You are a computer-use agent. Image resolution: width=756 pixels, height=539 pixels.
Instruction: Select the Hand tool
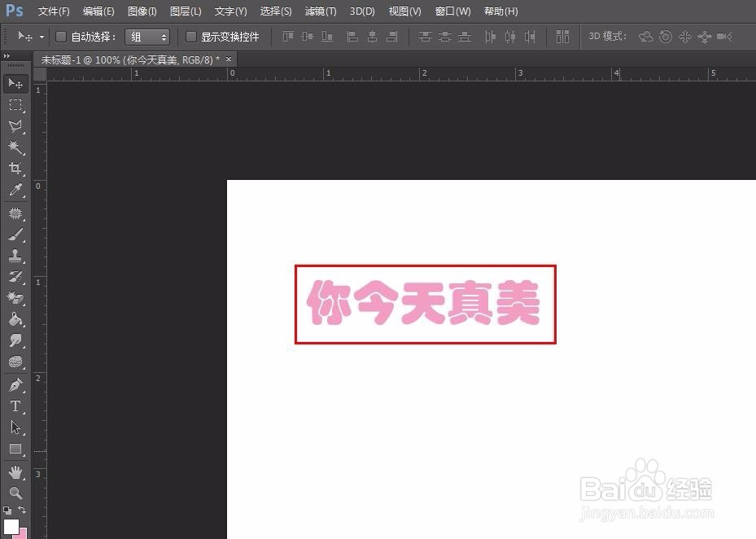click(15, 472)
